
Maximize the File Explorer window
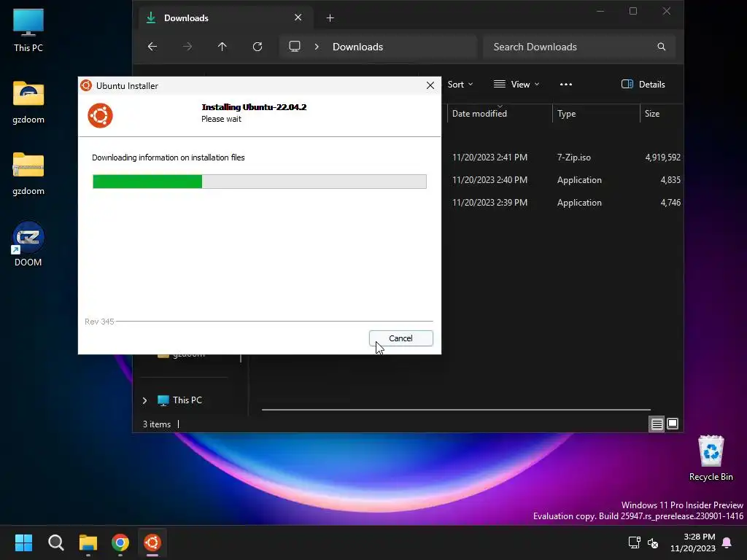point(633,11)
